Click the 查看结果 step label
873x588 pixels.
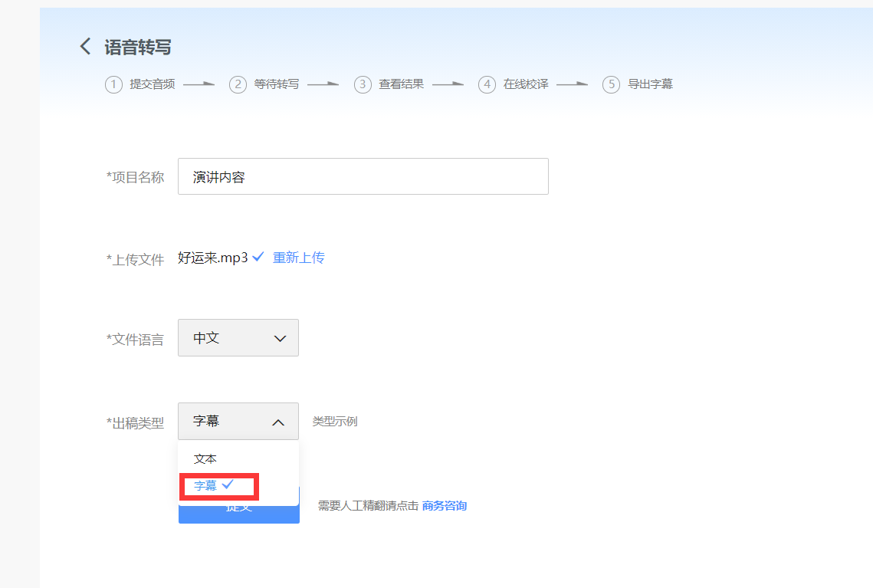coord(402,84)
